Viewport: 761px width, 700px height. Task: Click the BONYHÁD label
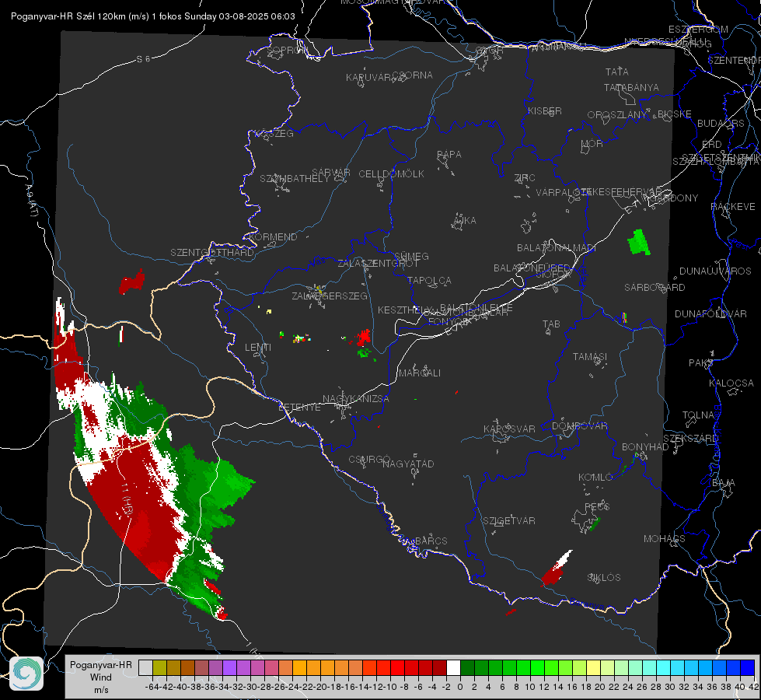(645, 446)
